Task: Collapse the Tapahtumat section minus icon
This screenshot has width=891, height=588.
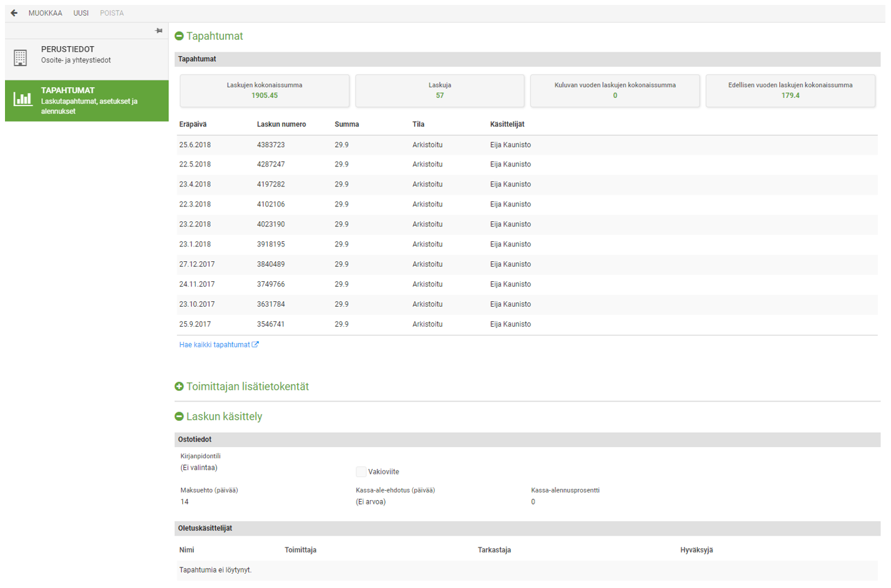Action: 179,36
